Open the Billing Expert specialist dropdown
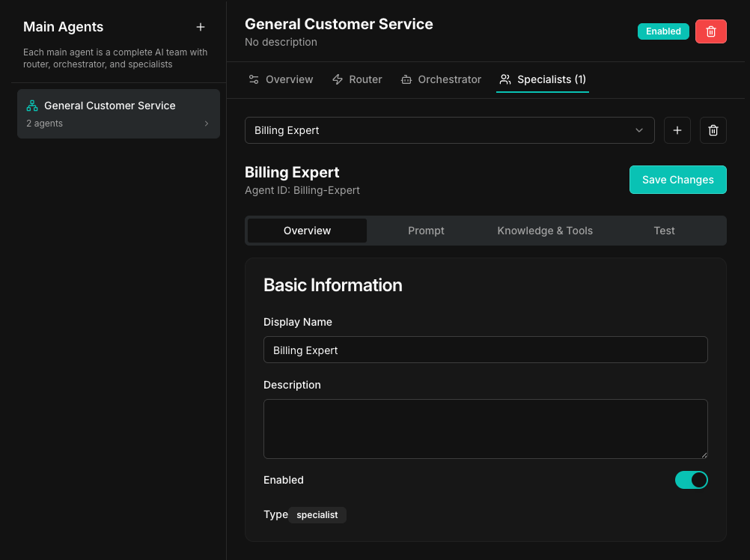The height and width of the screenshot is (560, 750). 450,130
